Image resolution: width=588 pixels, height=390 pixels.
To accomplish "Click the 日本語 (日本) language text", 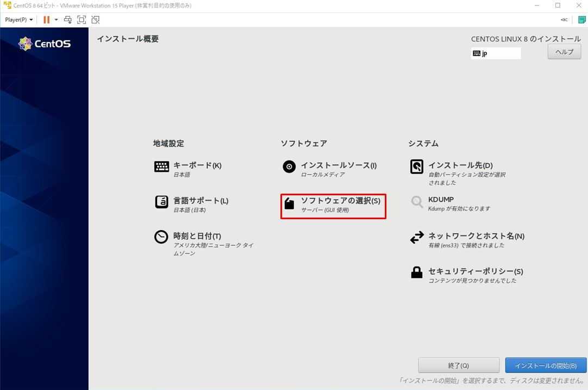I will coord(189,210).
